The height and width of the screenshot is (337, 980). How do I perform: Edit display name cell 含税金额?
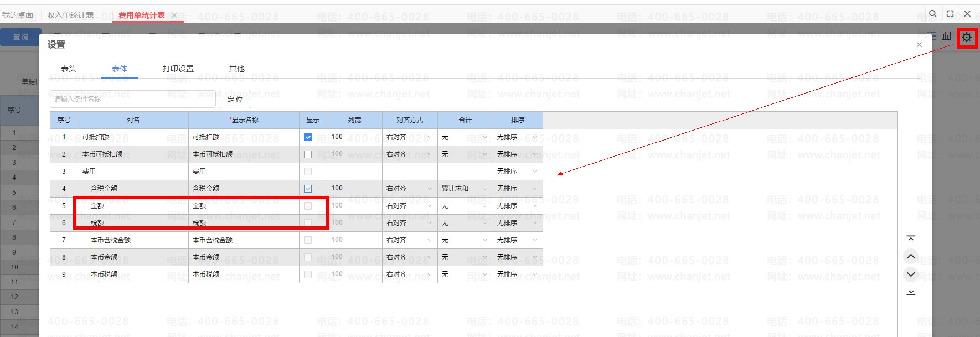tap(244, 189)
